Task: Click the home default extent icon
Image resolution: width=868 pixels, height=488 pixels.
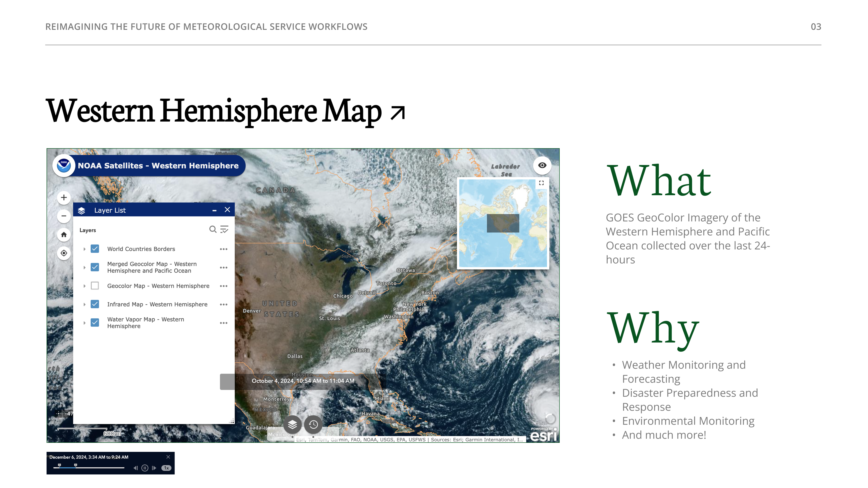Action: [x=64, y=235]
